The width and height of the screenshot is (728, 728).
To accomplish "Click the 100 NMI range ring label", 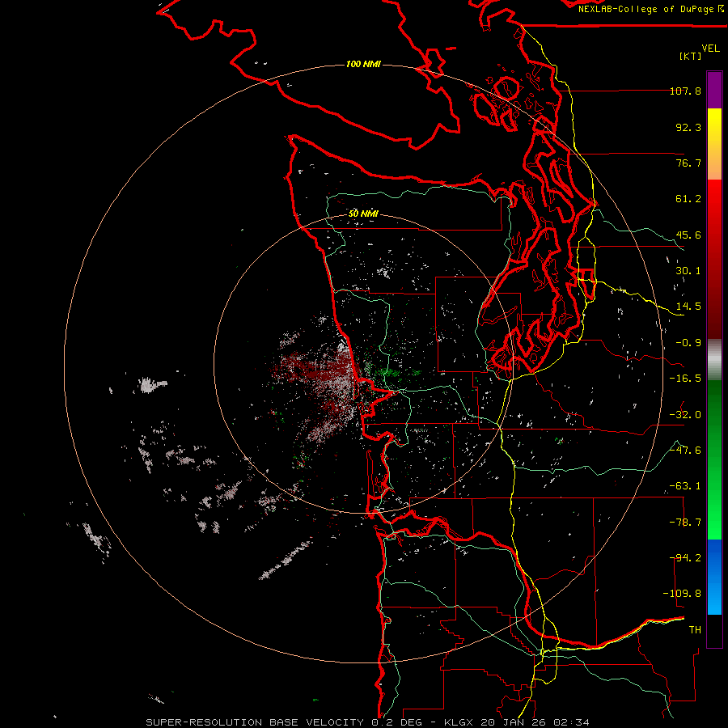I will tap(363, 64).
